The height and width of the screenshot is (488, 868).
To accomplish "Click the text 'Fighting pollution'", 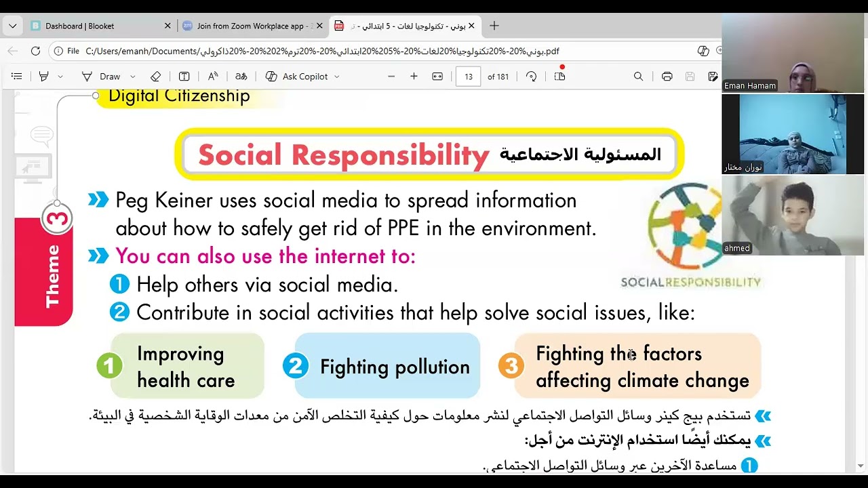I will (x=395, y=367).
